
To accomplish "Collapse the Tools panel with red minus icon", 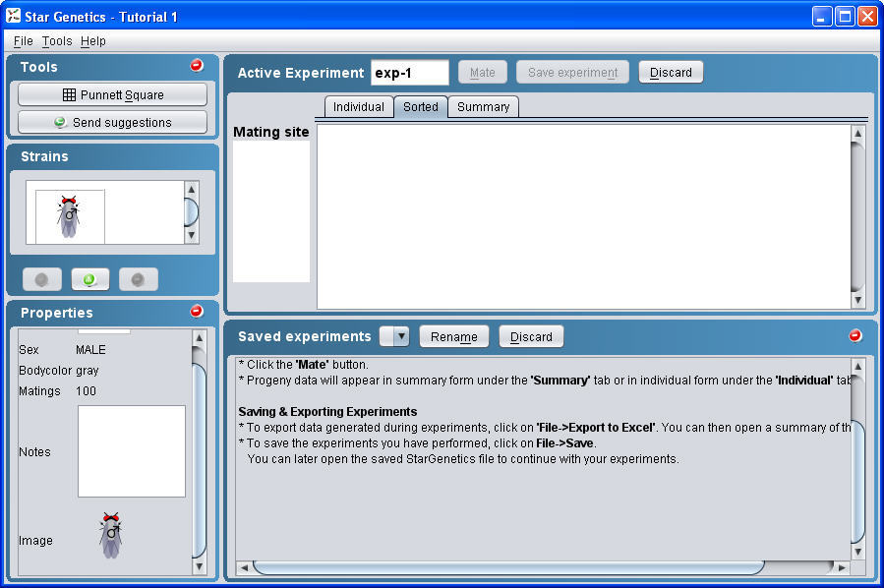I will [x=197, y=66].
